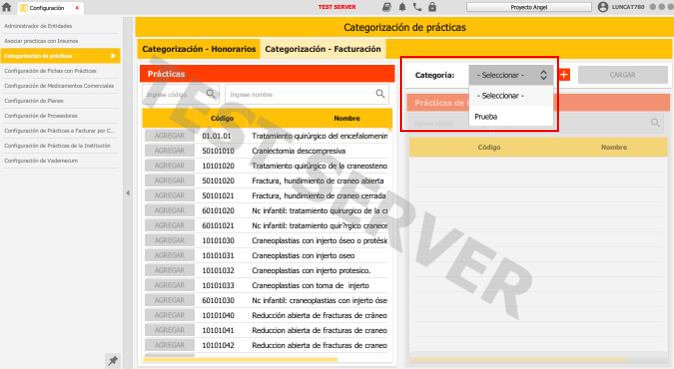Click AGREGAR for code 10101020

pos(169,166)
